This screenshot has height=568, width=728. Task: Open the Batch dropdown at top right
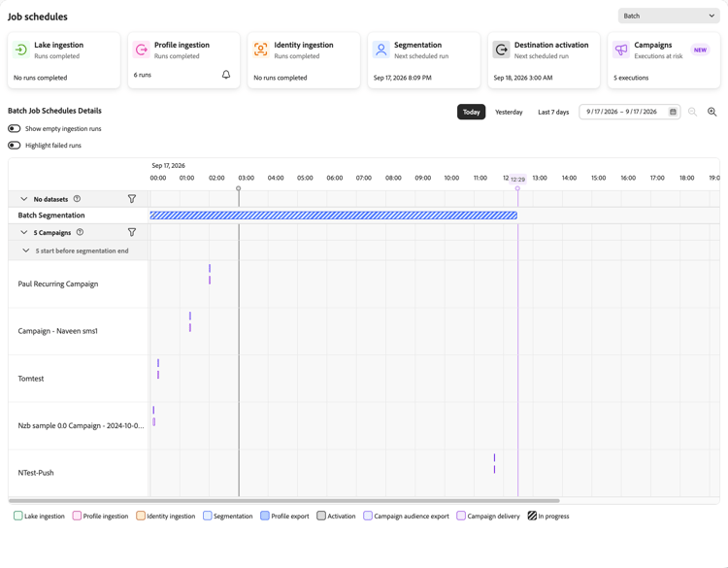pyautogui.click(x=669, y=16)
